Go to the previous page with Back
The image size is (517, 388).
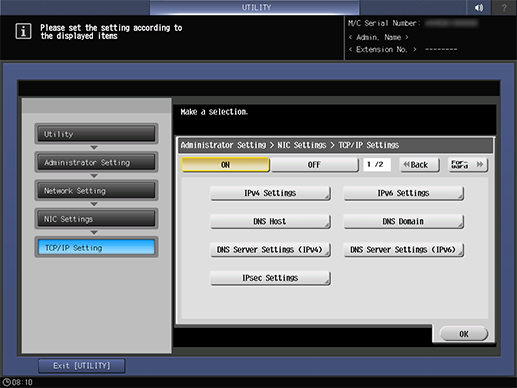(x=419, y=165)
